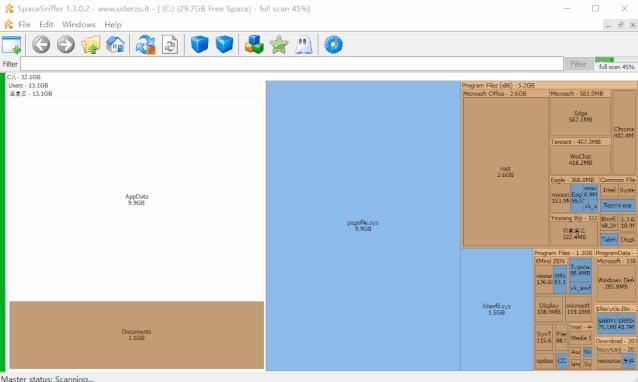The image size is (638, 382).
Task: Select the Typora 98.4MB blue block
Action: (x=580, y=270)
